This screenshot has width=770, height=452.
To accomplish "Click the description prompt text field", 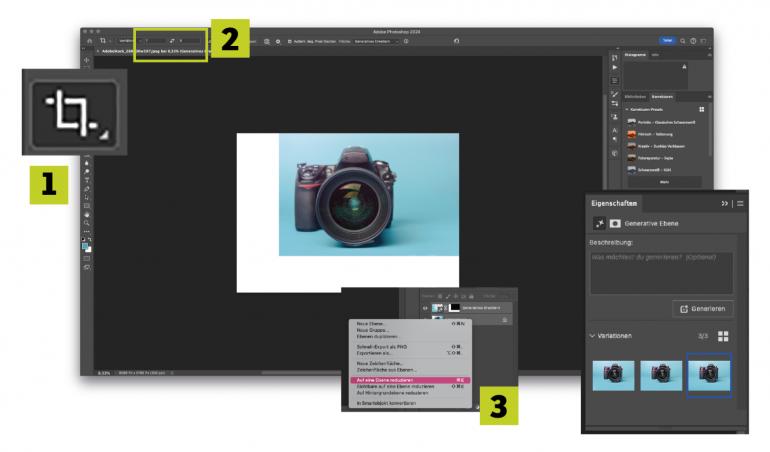I will tap(661, 272).
